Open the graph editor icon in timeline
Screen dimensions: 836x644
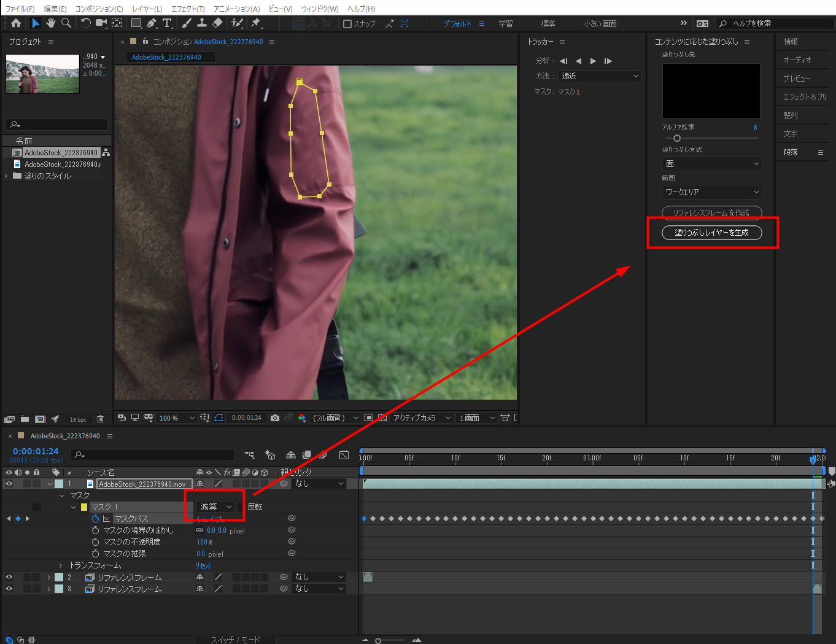344,455
